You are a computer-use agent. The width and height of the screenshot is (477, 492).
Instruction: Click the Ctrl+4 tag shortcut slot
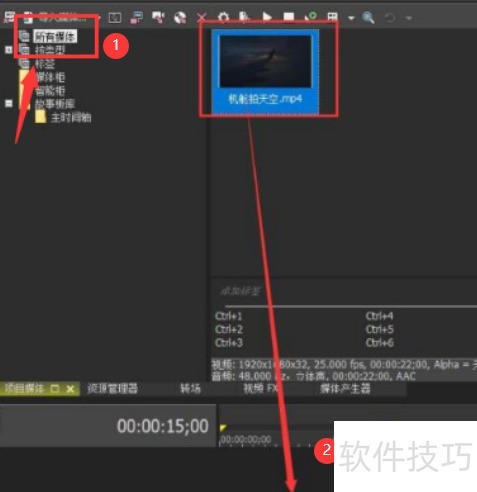pos(379,316)
